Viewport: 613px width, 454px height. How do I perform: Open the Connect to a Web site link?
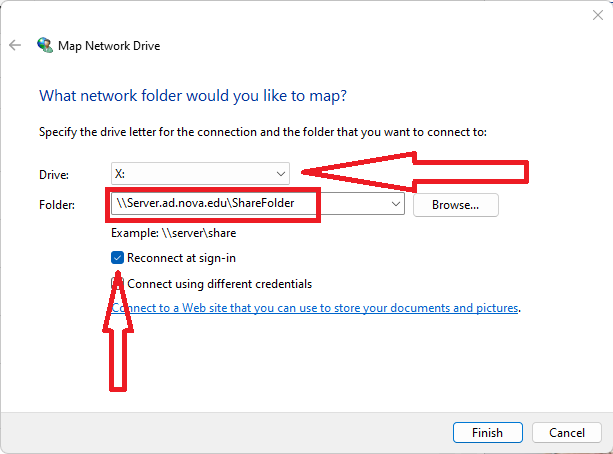(x=315, y=308)
